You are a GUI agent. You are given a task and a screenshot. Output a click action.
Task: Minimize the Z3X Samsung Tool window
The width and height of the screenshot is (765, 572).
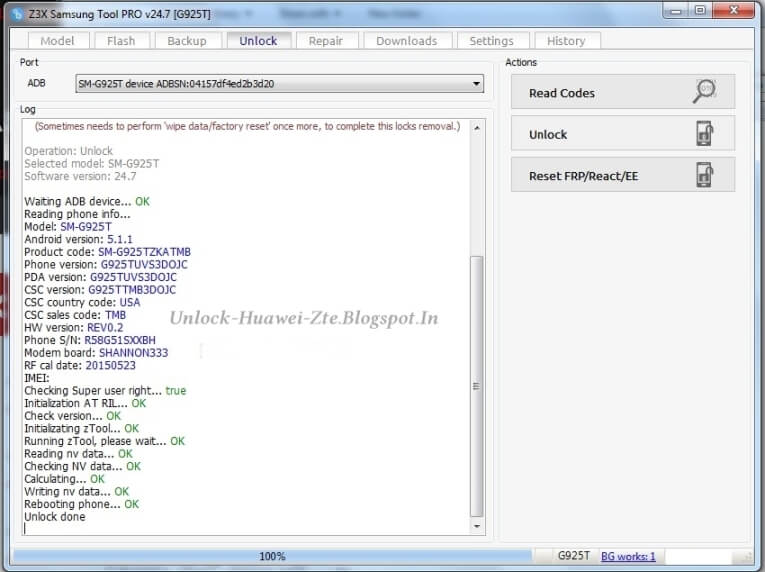coord(676,11)
